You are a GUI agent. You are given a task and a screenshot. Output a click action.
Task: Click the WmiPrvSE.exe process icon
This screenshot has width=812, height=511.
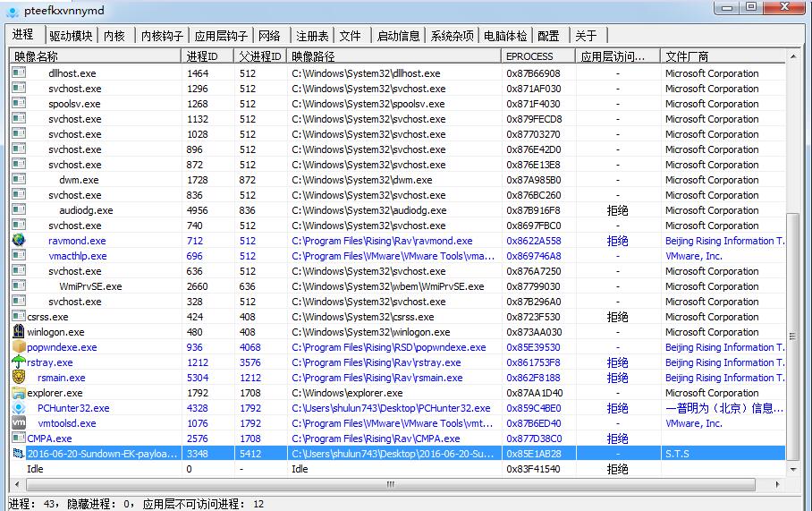[19, 285]
